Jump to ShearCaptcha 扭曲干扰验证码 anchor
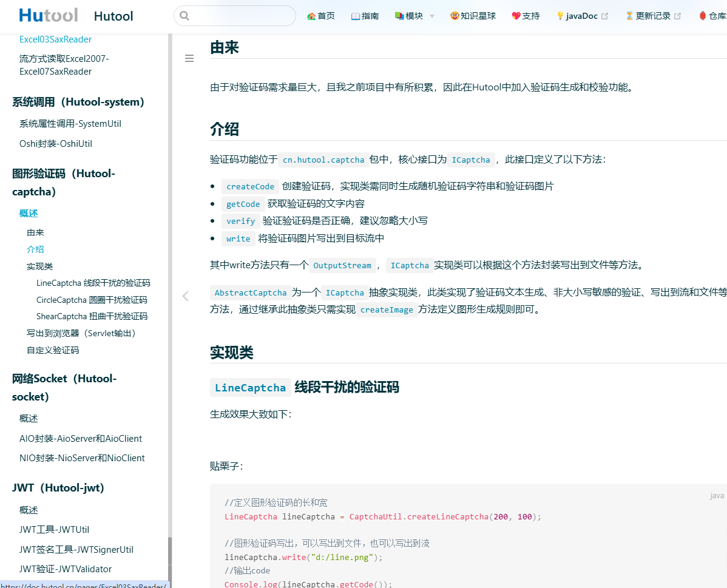The width and height of the screenshot is (727, 588). [92, 316]
